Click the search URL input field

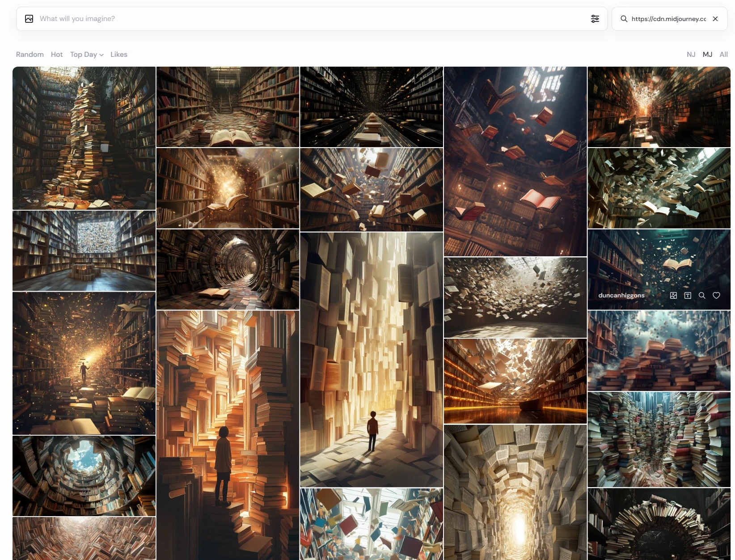click(x=669, y=19)
